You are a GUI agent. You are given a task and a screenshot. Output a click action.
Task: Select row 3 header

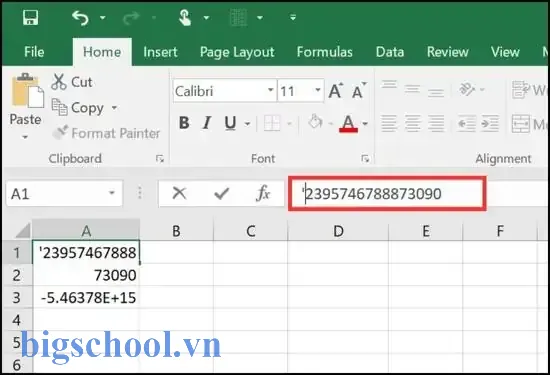[16, 297]
